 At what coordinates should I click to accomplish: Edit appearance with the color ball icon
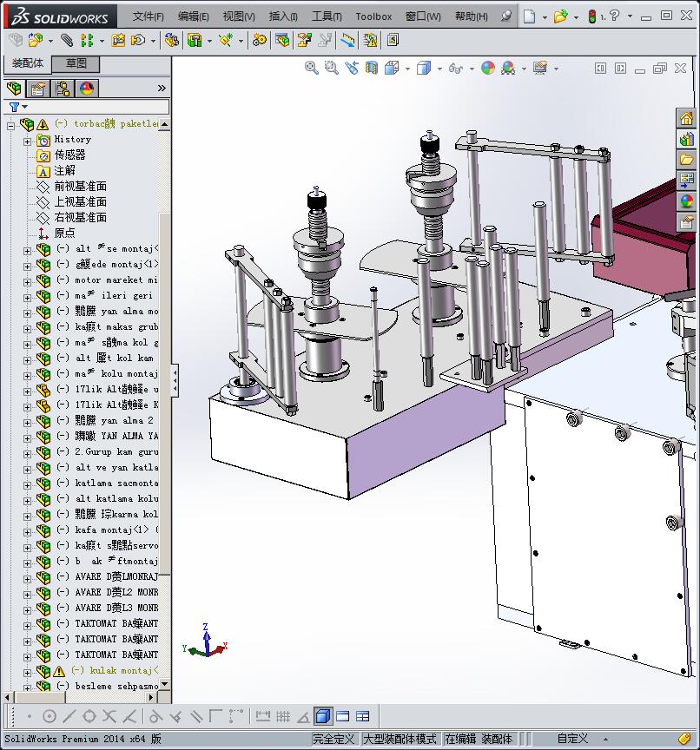pyautogui.click(x=488, y=68)
